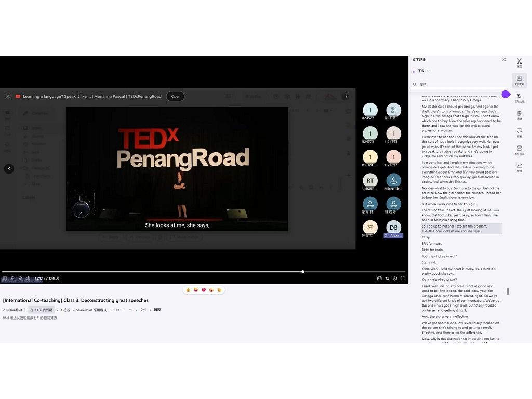Jump to transcript line 'DHA for brain.'
532x399 pixels.
click(x=432, y=250)
